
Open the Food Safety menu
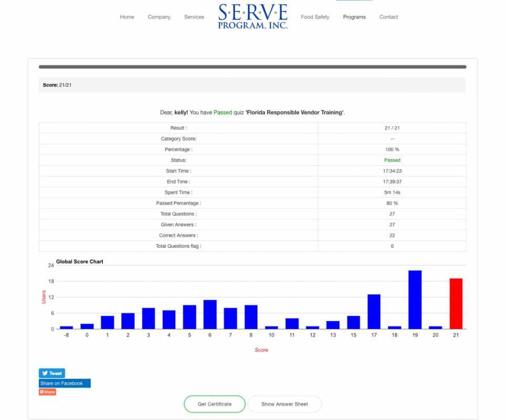315,17
